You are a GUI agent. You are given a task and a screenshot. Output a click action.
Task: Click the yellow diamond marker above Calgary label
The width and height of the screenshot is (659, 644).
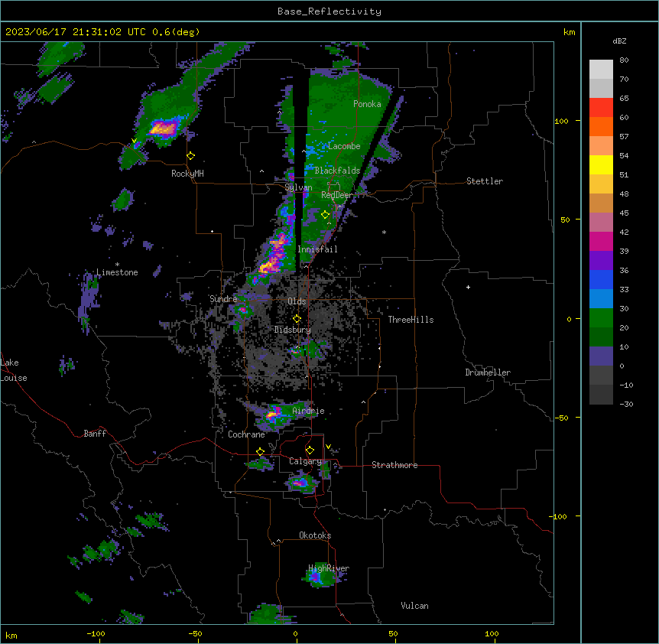click(310, 450)
